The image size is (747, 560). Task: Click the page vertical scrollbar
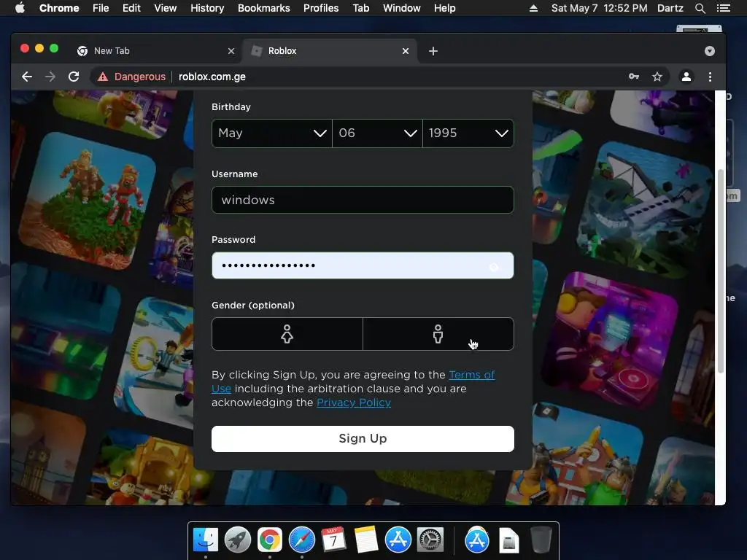coord(720,271)
